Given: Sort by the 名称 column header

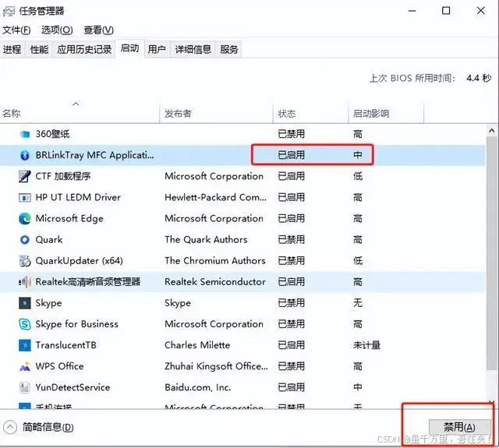Looking at the screenshot, I should [x=80, y=114].
